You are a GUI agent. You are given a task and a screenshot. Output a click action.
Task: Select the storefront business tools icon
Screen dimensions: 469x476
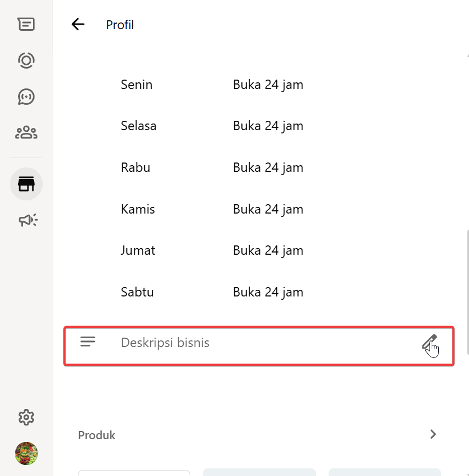click(x=26, y=184)
